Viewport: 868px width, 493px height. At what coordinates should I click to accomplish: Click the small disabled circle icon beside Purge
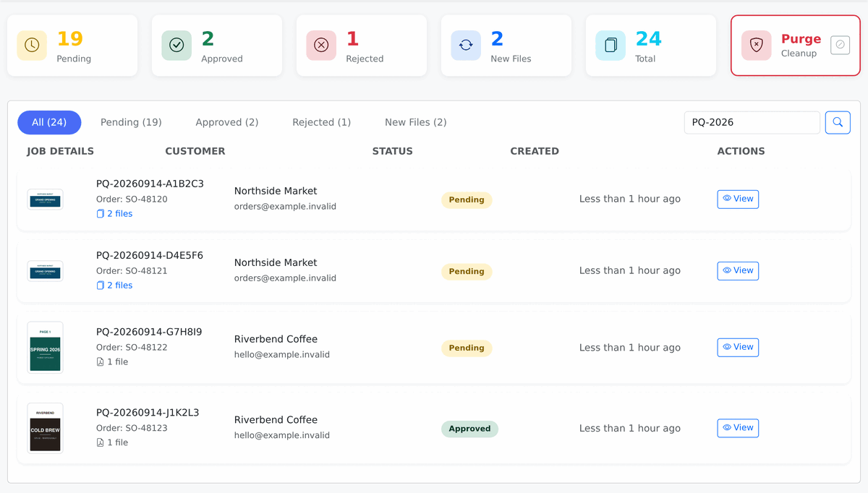click(x=840, y=45)
